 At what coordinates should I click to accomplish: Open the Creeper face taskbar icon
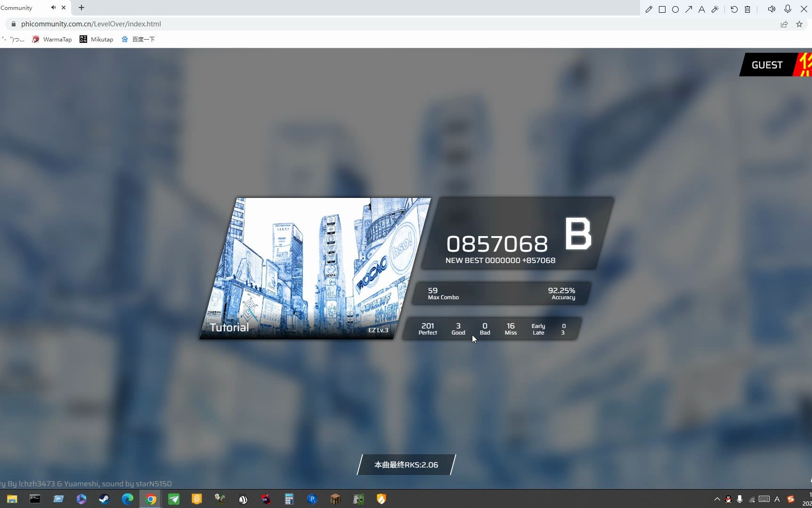point(358,499)
